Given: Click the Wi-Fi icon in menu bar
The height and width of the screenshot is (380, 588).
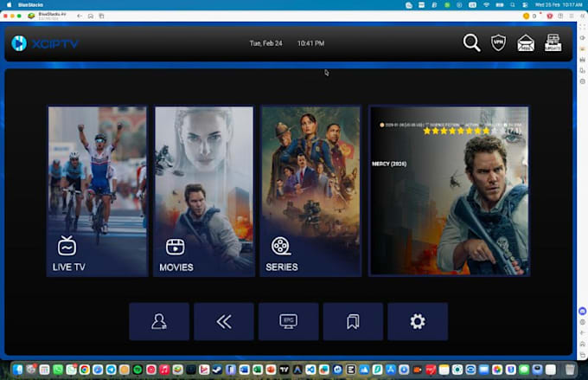Looking at the screenshot, I should pyautogui.click(x=486, y=5).
